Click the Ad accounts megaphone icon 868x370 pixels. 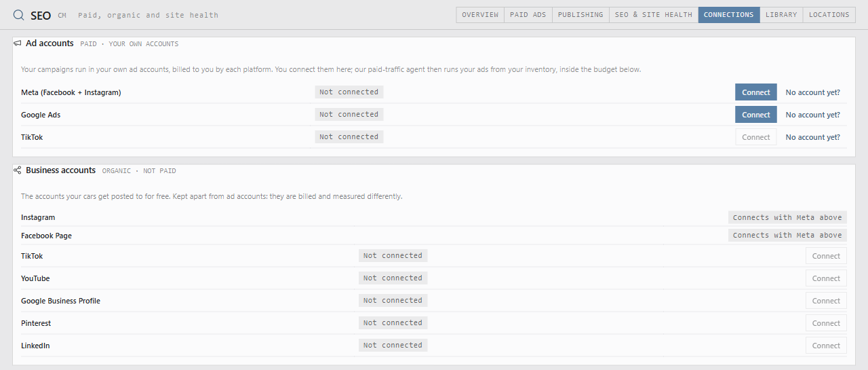(x=17, y=43)
